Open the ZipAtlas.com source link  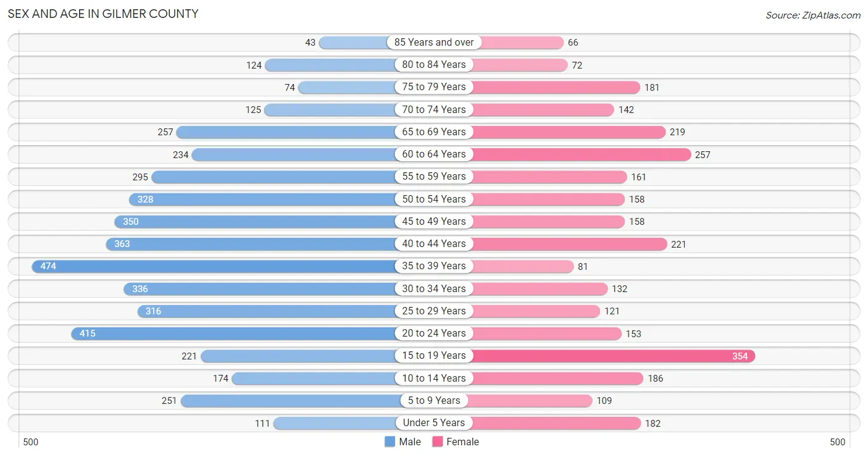(813, 15)
